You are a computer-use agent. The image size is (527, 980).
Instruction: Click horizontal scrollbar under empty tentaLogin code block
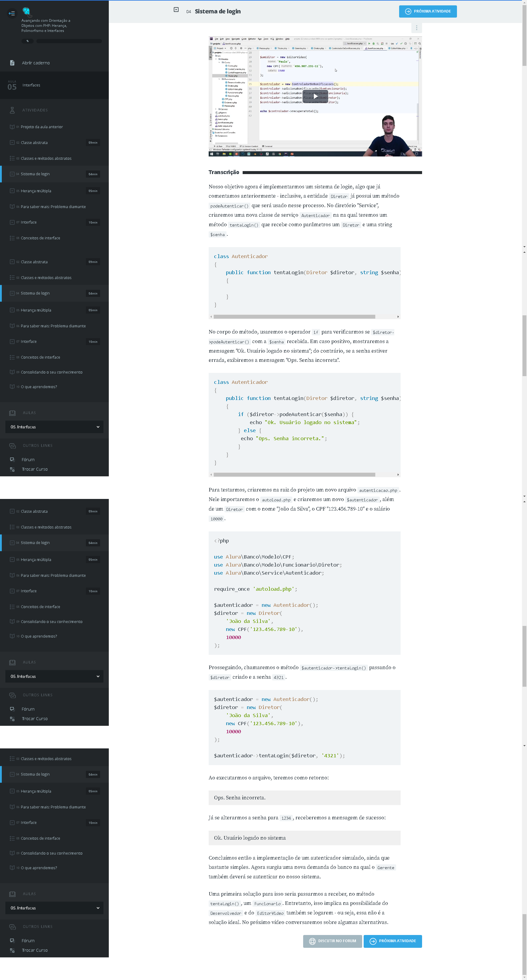pos(294,317)
